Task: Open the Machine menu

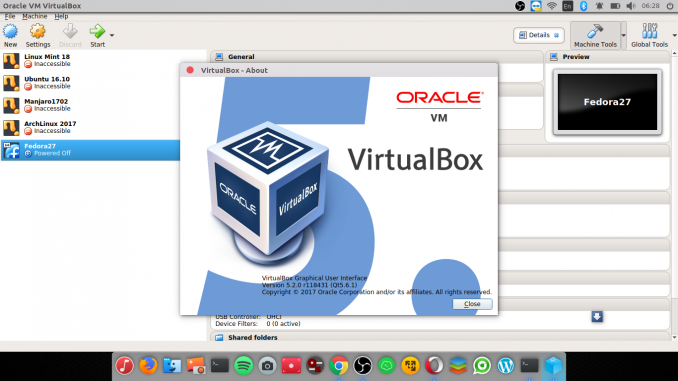Action: coord(35,16)
